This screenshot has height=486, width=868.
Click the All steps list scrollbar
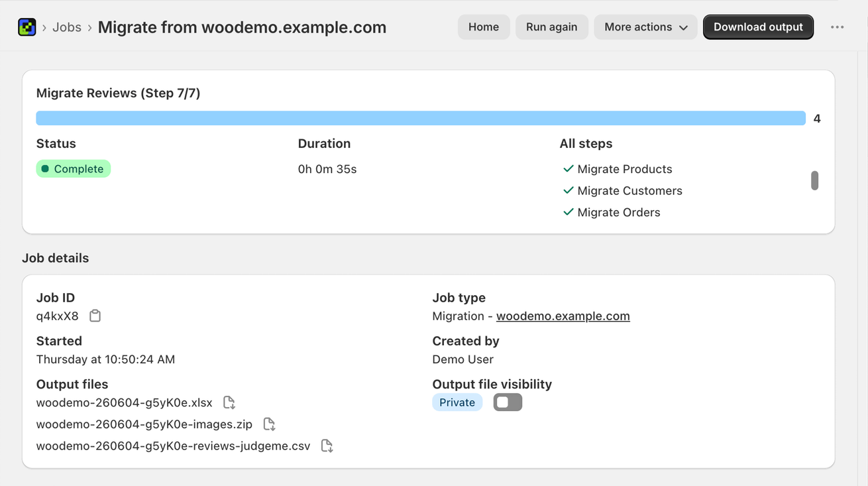click(815, 180)
